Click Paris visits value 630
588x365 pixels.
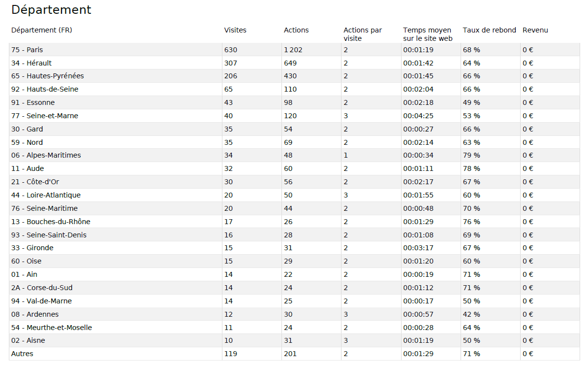231,50
